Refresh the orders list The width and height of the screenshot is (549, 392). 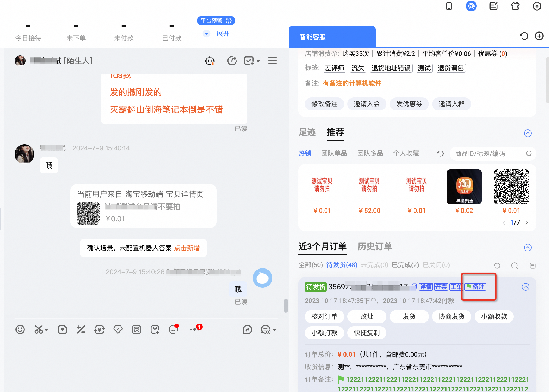click(497, 265)
